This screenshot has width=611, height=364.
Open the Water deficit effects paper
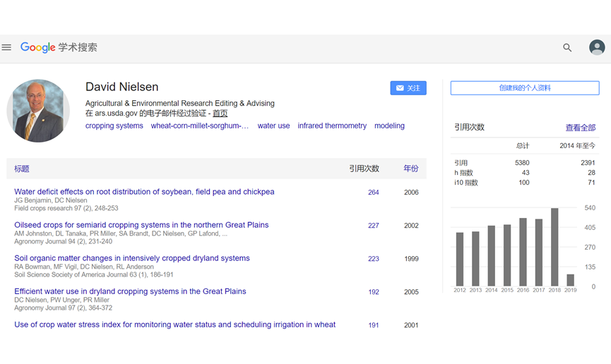pos(144,192)
